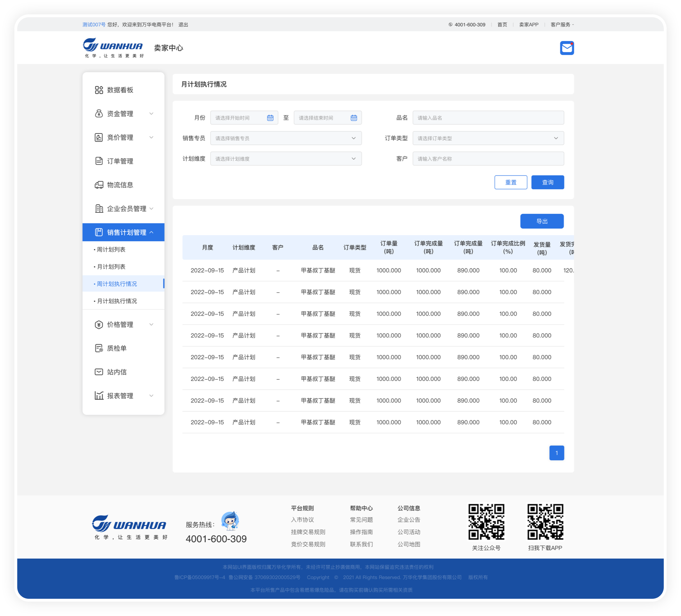Click the 数据看板 dashboard icon
Image resolution: width=681 pixels, height=616 pixels.
click(99, 90)
